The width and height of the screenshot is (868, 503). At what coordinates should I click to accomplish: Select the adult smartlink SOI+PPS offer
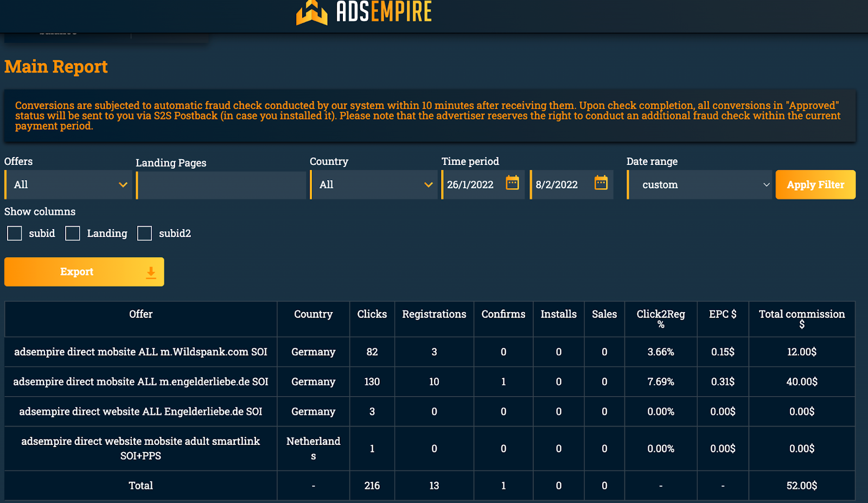(141, 448)
